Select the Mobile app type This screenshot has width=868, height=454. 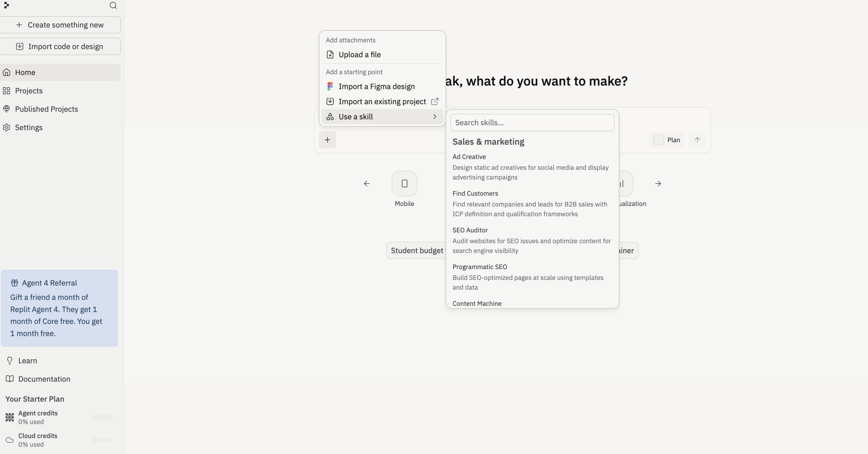tap(405, 183)
